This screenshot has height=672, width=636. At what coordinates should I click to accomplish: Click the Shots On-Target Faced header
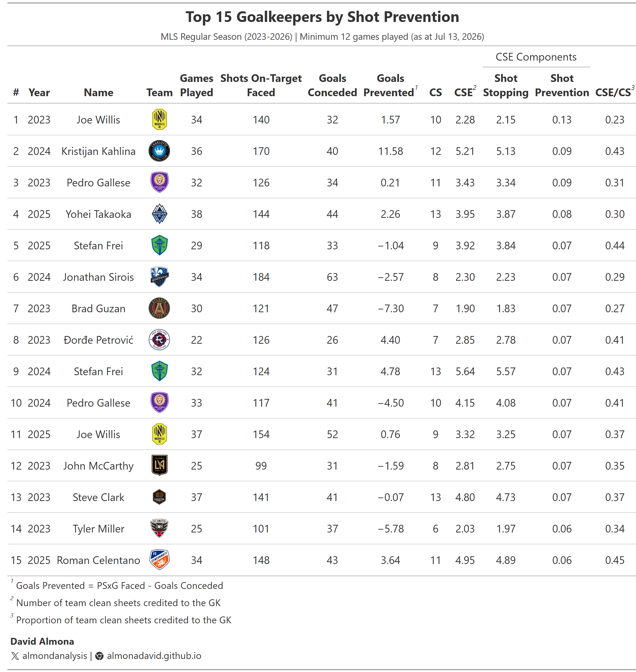tap(261, 85)
